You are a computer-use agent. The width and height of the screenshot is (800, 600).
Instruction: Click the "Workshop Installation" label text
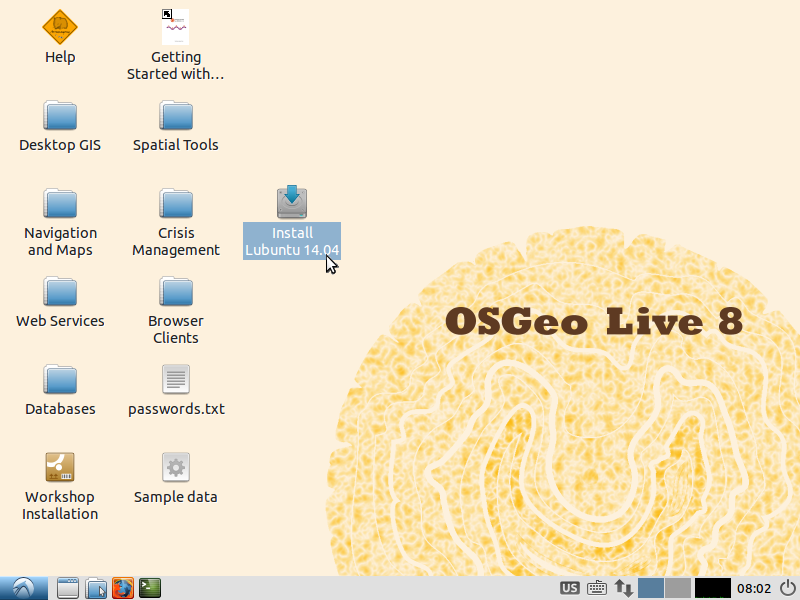pos(60,505)
